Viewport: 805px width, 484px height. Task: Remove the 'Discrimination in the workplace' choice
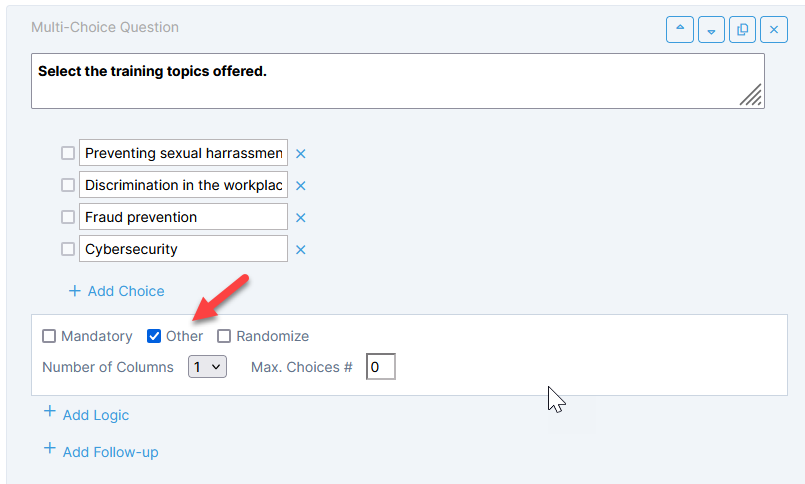click(300, 186)
